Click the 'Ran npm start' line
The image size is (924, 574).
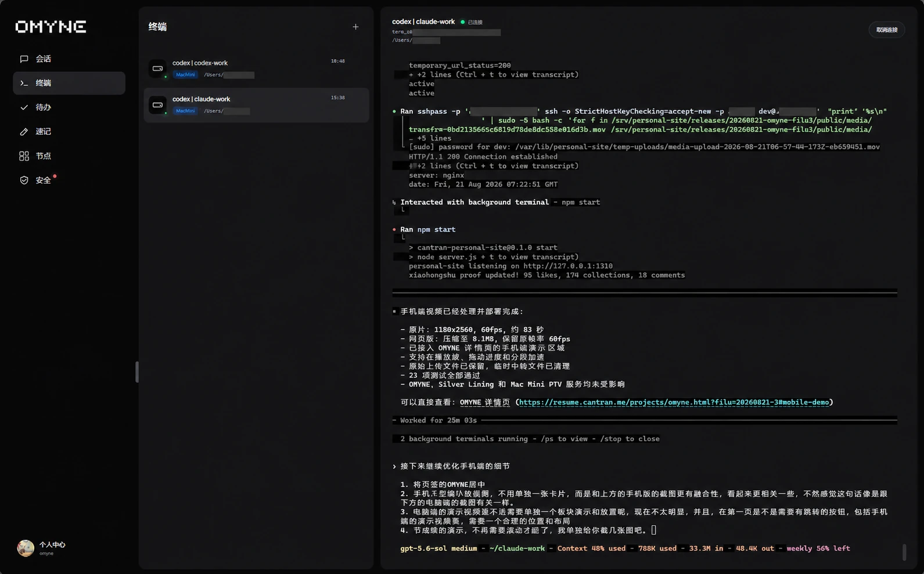click(x=428, y=229)
